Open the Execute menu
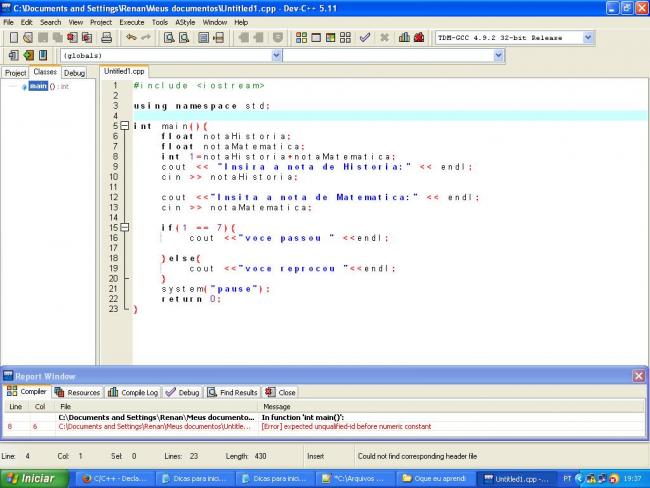Screen dimensions: 650x488 (132, 22)
